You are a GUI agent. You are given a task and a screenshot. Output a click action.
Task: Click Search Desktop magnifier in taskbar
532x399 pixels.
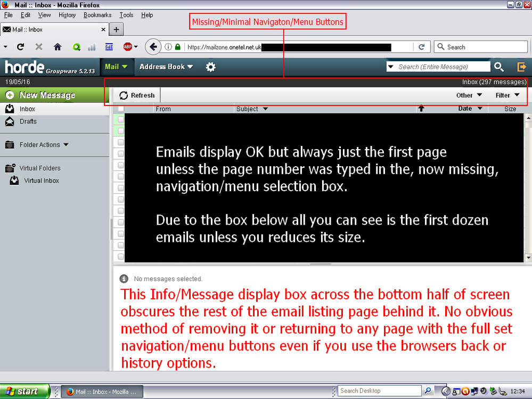tap(428, 391)
